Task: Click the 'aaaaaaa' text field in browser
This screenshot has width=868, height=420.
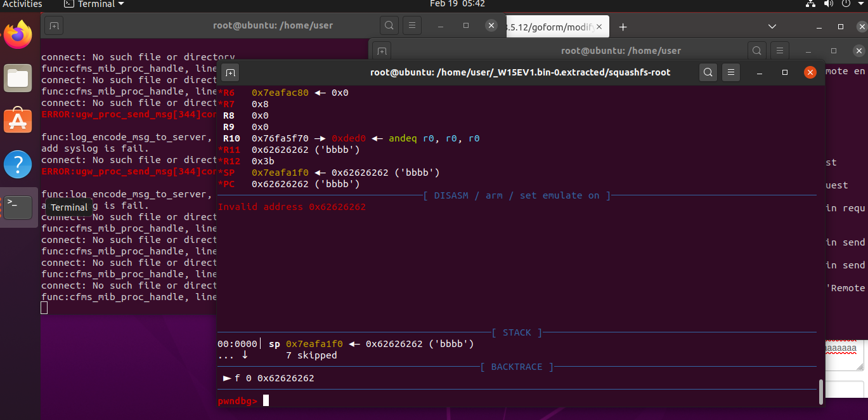Action: coord(843,355)
